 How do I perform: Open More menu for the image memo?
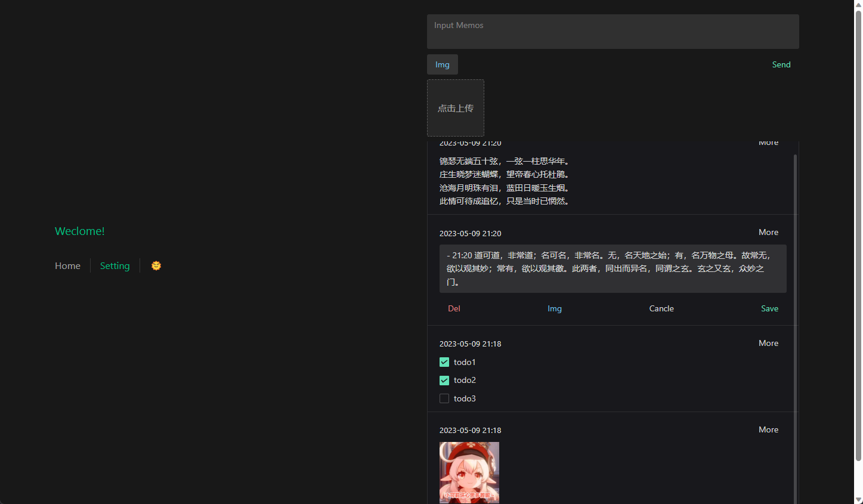(x=768, y=429)
